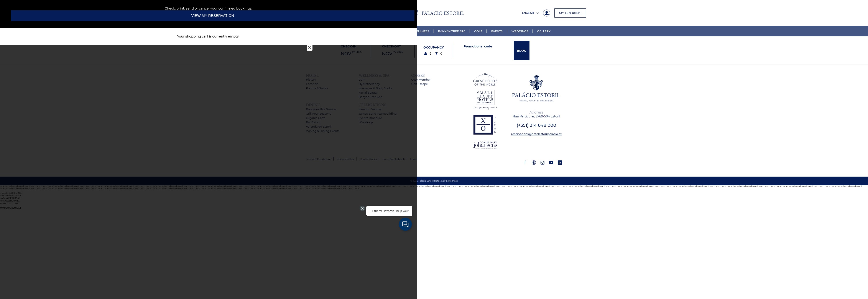
Task: Open the Organic Caffè link
Action: click(x=315, y=118)
